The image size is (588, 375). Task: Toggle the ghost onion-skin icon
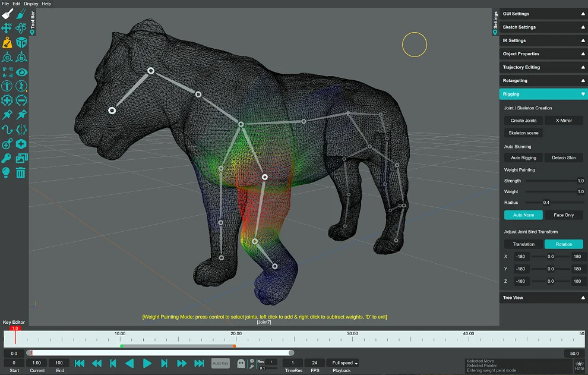click(x=241, y=363)
